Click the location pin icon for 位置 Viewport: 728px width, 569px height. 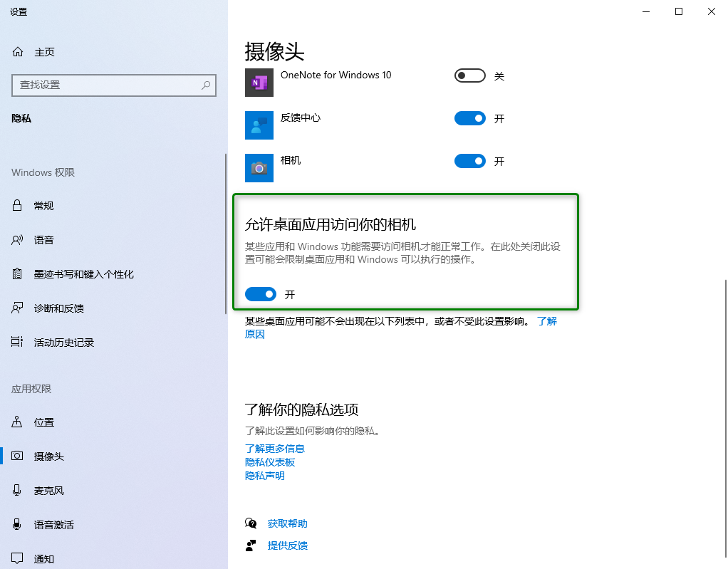tap(17, 422)
